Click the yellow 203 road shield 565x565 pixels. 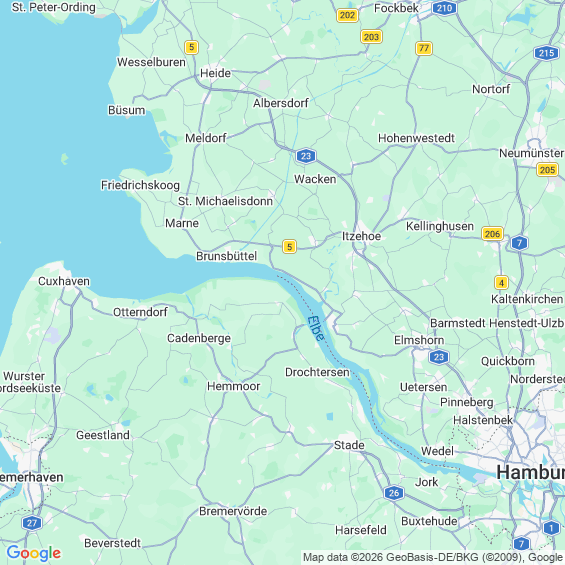[371, 37]
